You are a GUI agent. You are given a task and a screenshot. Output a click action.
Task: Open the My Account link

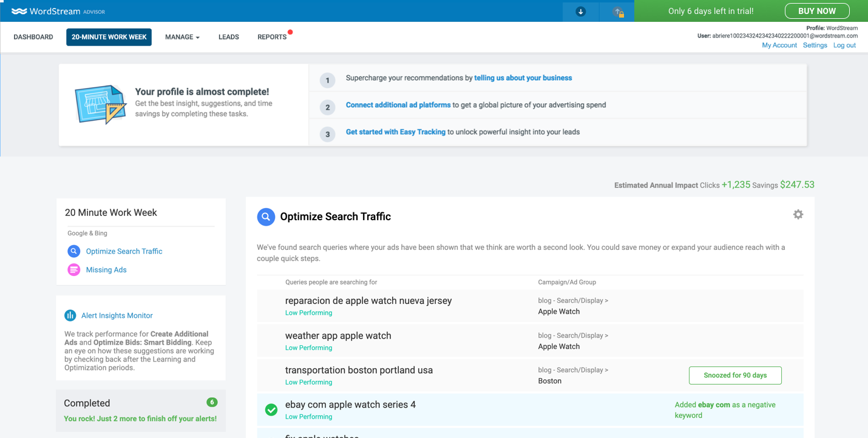pyautogui.click(x=779, y=45)
